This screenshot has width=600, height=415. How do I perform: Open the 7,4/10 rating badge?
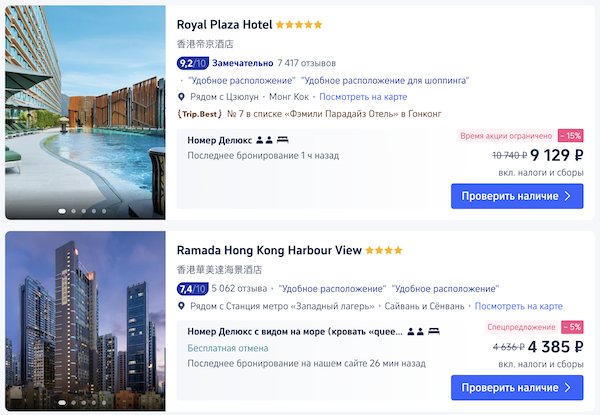192,289
